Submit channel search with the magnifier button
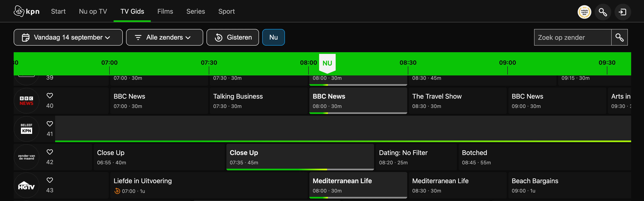This screenshot has width=644, height=201. 619,38
